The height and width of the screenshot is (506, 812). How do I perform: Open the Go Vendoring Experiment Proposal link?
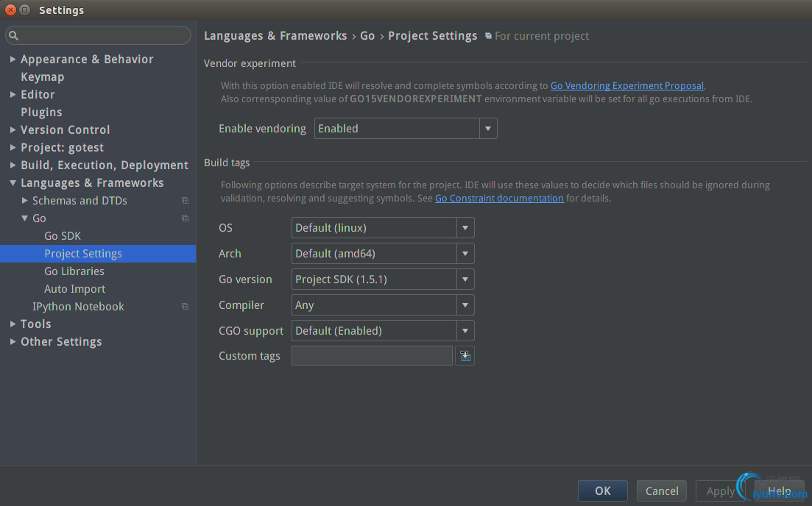pos(627,86)
